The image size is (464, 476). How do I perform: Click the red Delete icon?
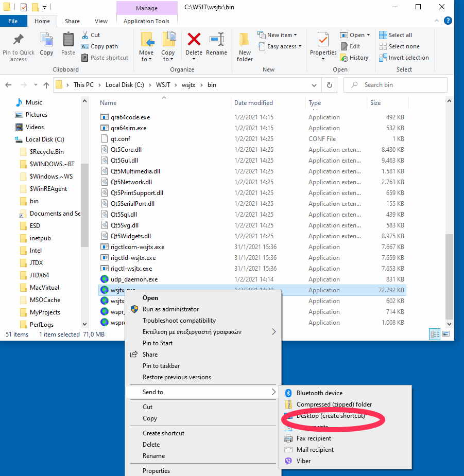click(194, 39)
